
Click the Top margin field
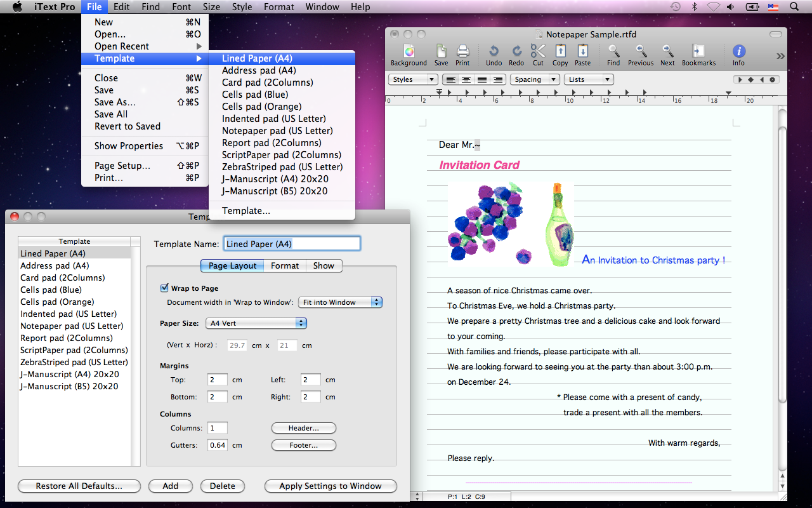pyautogui.click(x=217, y=380)
